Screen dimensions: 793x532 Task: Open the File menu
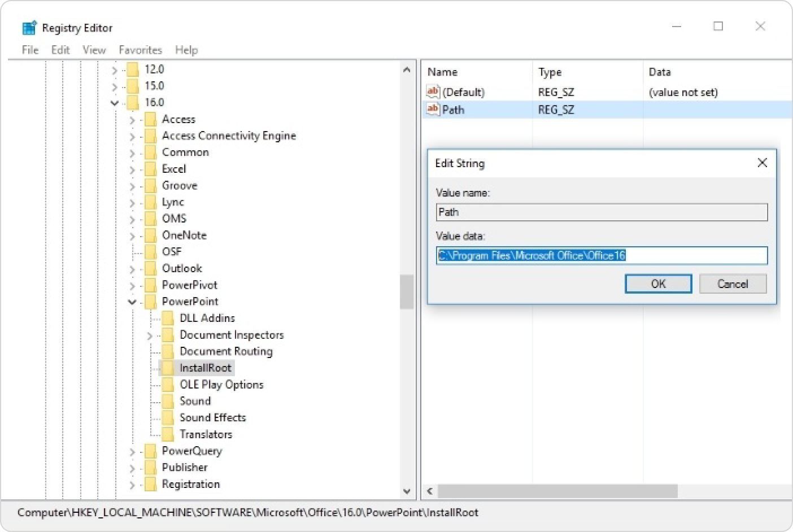[x=30, y=50]
